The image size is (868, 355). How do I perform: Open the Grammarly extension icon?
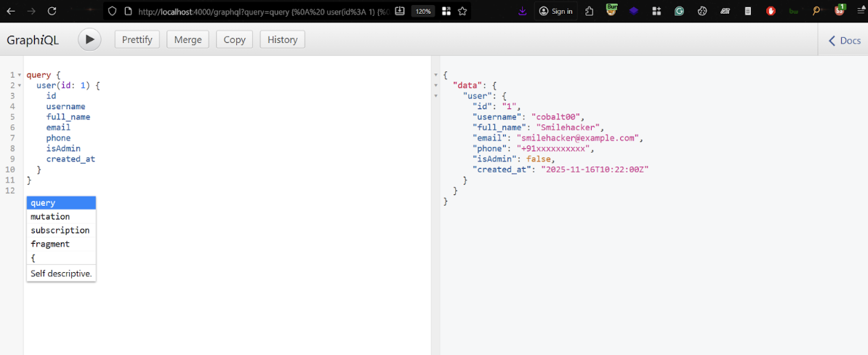tap(679, 11)
